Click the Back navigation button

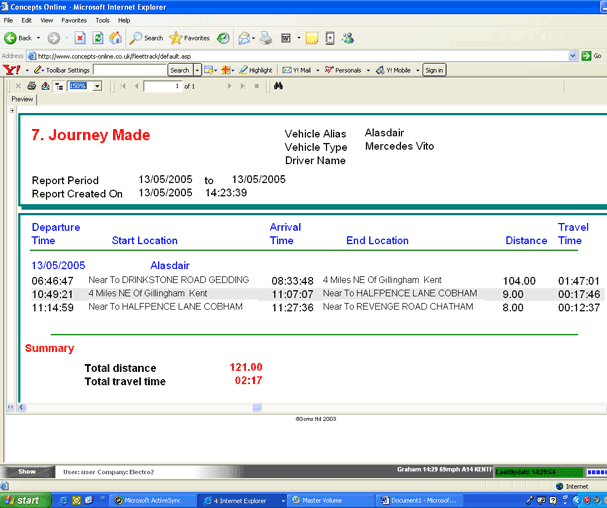pyautogui.click(x=19, y=38)
